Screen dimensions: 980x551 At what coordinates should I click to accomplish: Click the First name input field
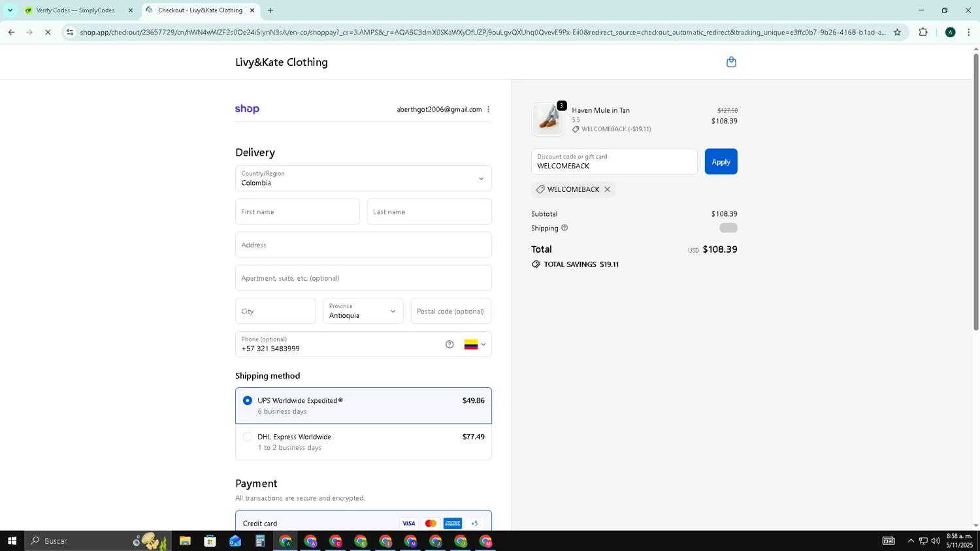297,212
